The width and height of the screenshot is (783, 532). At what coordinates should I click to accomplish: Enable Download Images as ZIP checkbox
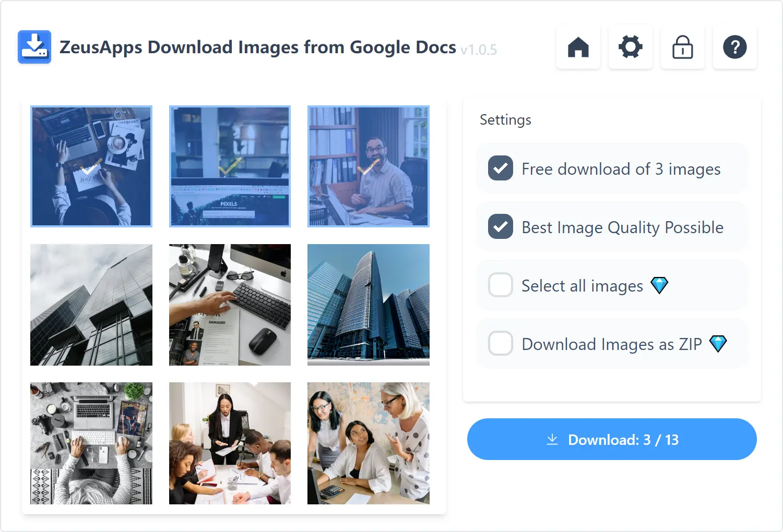tap(501, 344)
